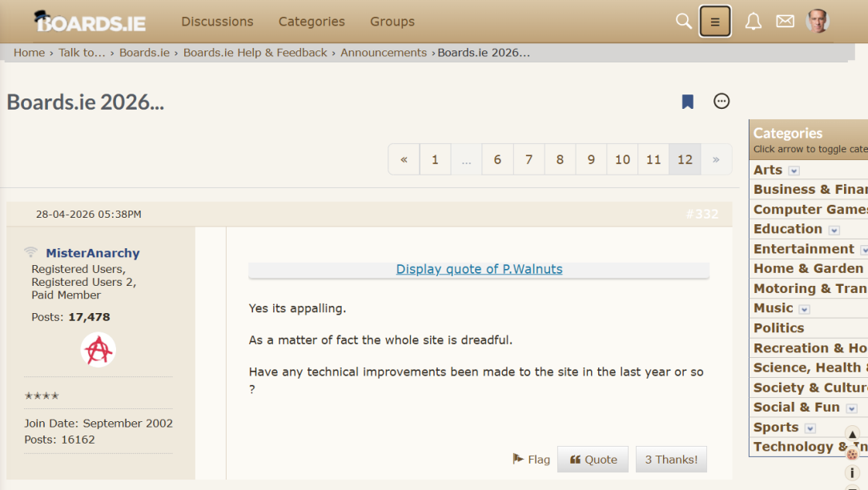Image resolution: width=868 pixels, height=490 pixels.
Task: Open the Politics category
Action: (778, 328)
